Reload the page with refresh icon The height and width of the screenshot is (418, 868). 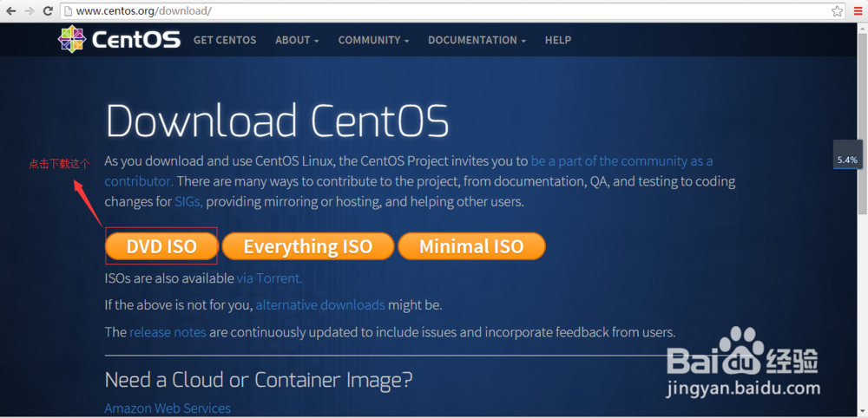coord(48,10)
